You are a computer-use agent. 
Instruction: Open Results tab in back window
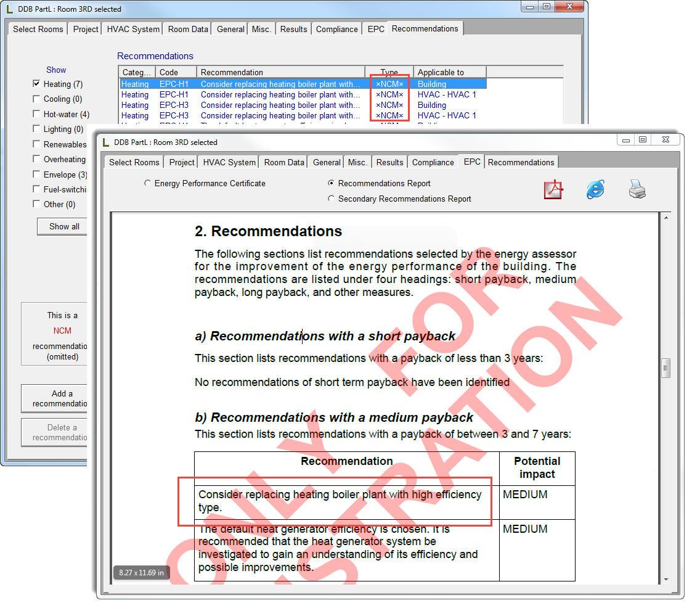[x=293, y=29]
